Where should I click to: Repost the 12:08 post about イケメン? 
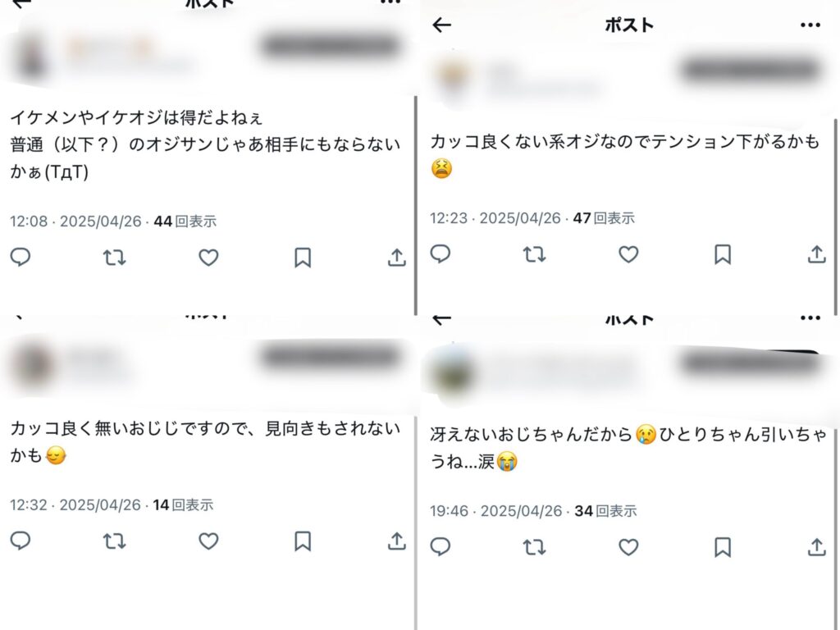[x=114, y=258]
